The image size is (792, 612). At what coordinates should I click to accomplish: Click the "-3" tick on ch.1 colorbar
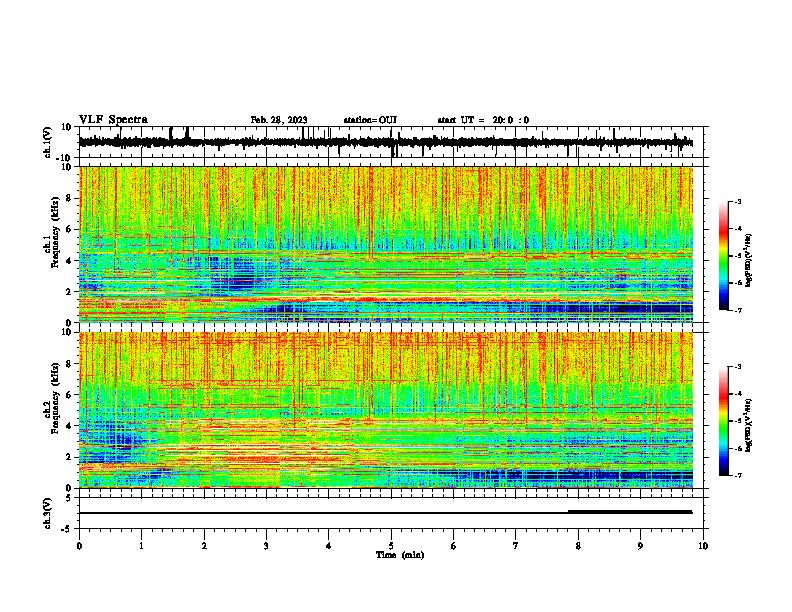click(x=738, y=201)
